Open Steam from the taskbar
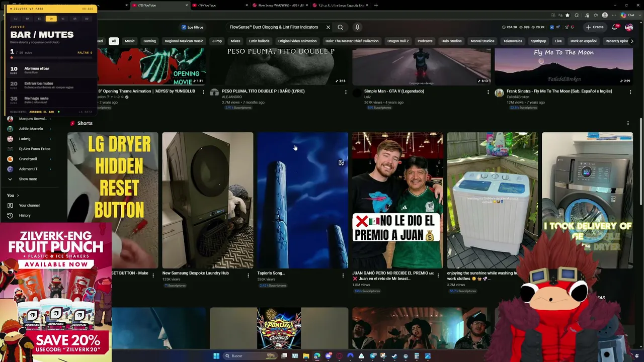This screenshot has width=644, height=362. point(394,356)
